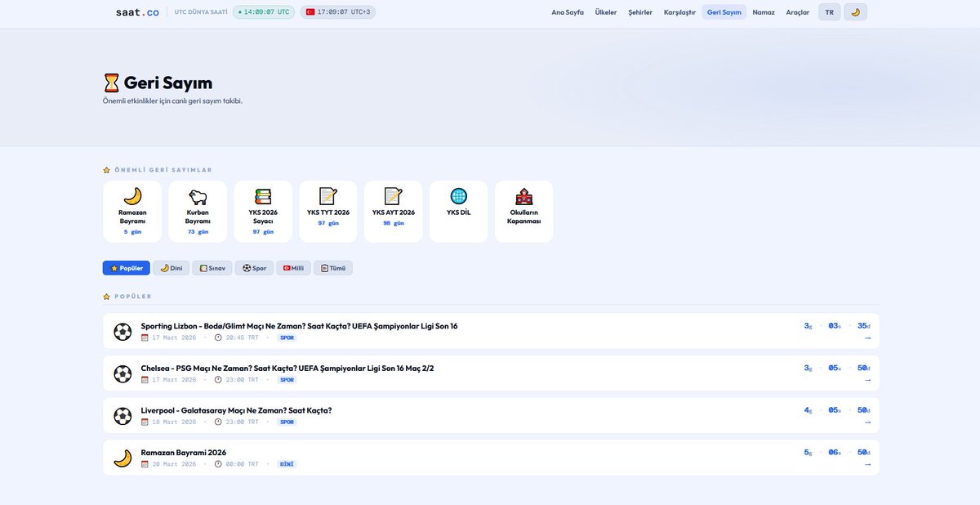The width and height of the screenshot is (980, 505).
Task: Click arrow on Chelsea - PSG row
Action: 867,380
